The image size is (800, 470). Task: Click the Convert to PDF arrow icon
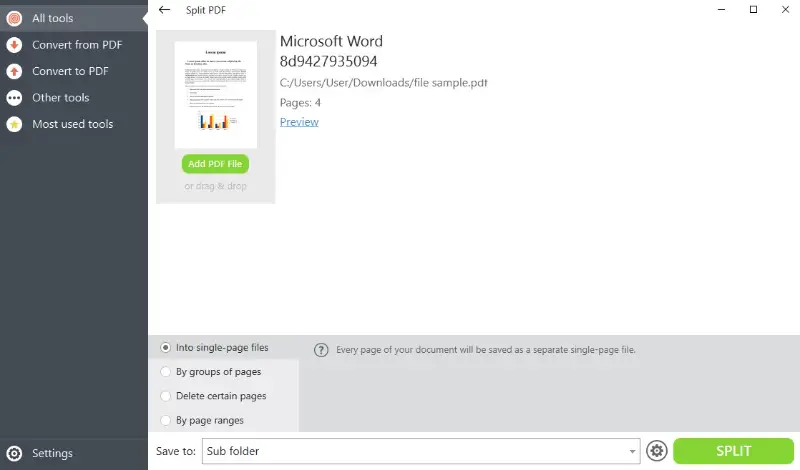click(14, 71)
